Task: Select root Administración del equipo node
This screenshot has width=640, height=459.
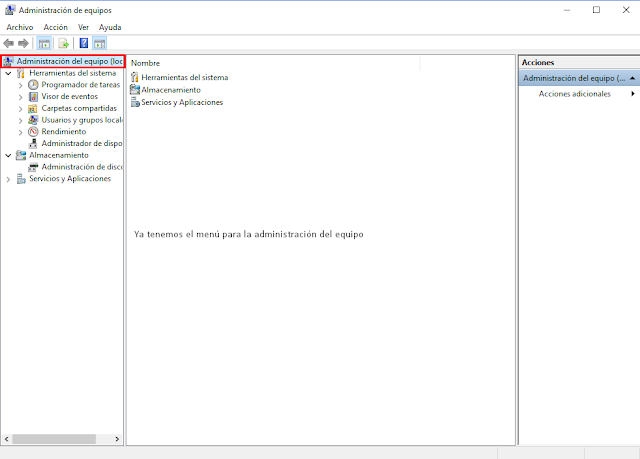Action: (x=69, y=61)
